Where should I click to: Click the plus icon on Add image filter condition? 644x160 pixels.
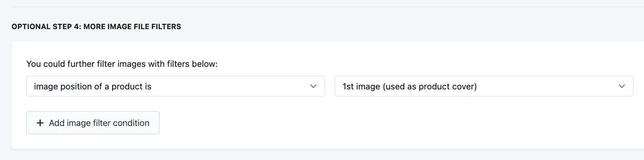(x=40, y=123)
